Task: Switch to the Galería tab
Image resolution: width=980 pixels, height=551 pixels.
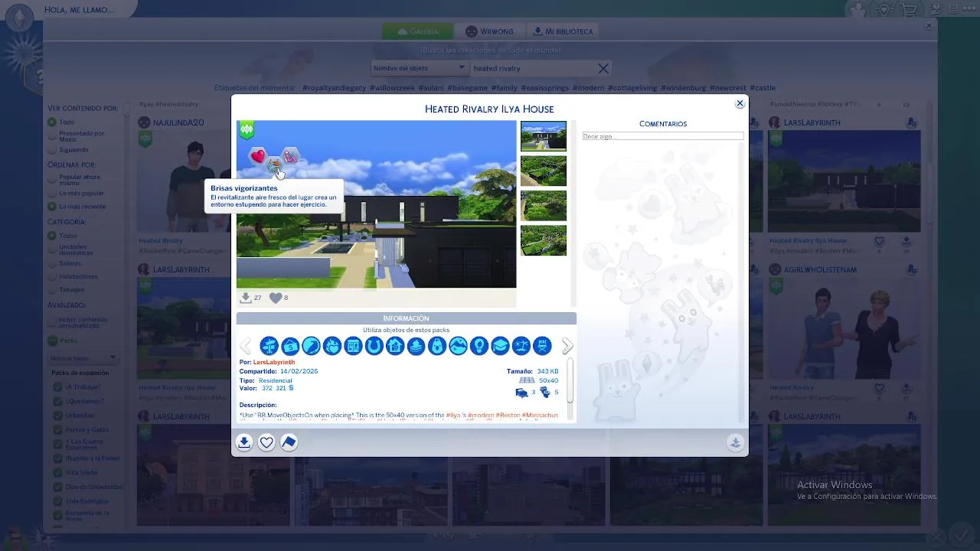Action: pyautogui.click(x=418, y=31)
